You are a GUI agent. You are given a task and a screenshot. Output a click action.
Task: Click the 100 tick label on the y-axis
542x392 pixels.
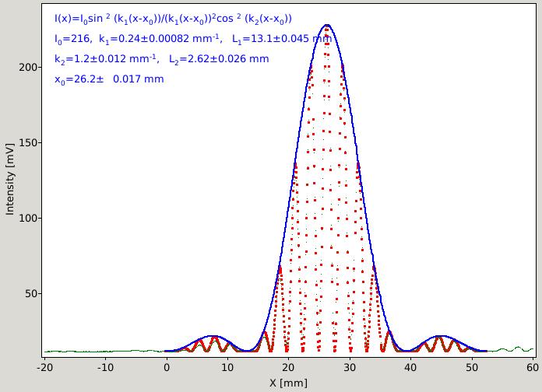[x=28, y=219]
